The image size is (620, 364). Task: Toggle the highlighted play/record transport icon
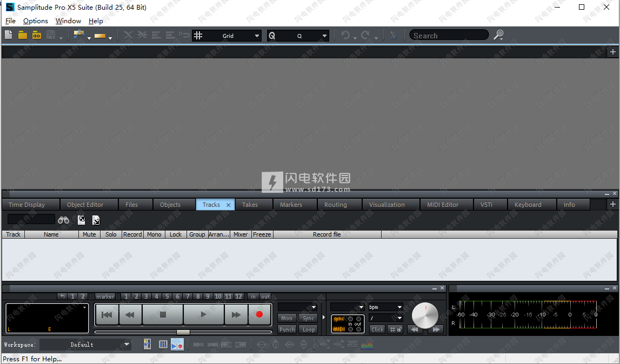[x=177, y=344]
